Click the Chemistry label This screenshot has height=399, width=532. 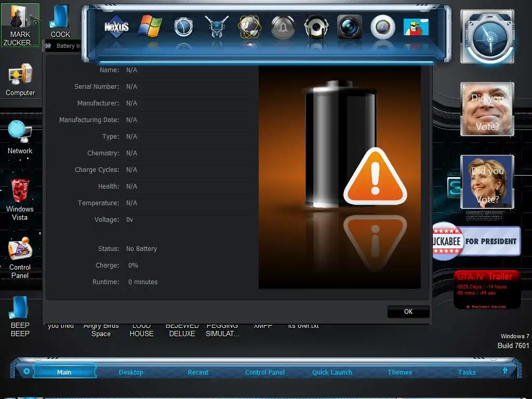[103, 153]
